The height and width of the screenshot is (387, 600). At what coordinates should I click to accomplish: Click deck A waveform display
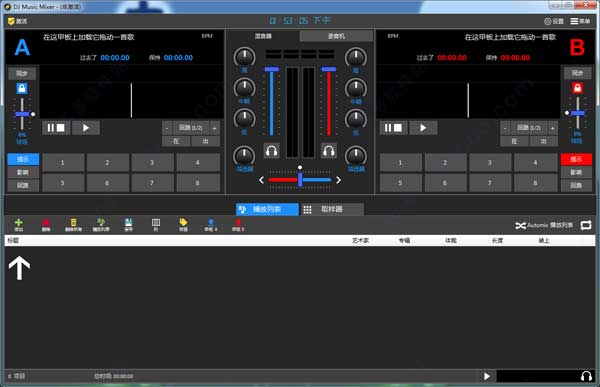[132, 91]
